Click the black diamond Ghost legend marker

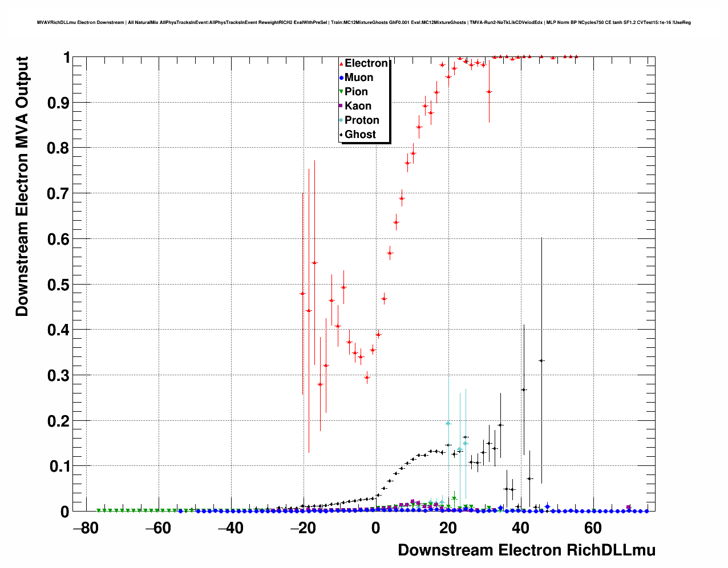341,135
